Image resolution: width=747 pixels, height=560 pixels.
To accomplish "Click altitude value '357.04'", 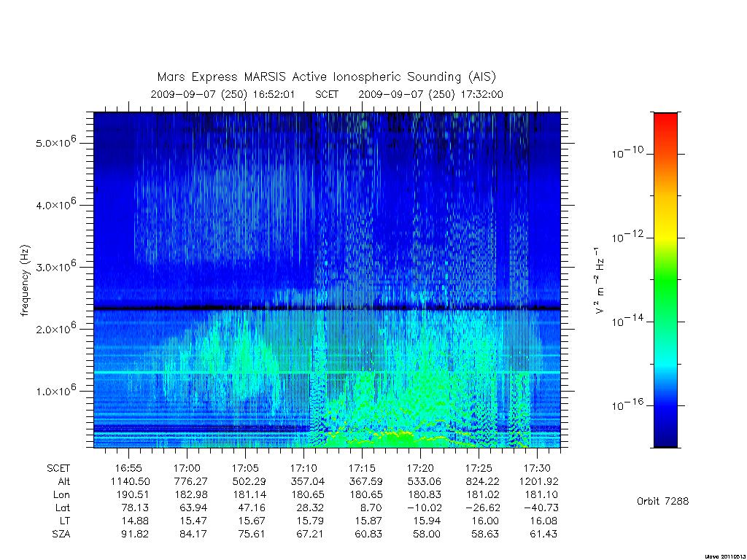I will [308, 481].
